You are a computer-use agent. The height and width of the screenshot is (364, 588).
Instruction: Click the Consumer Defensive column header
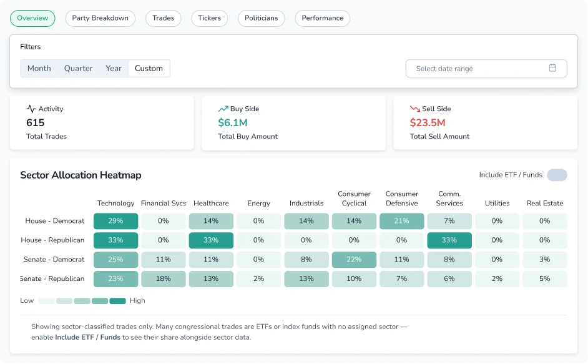401,199
